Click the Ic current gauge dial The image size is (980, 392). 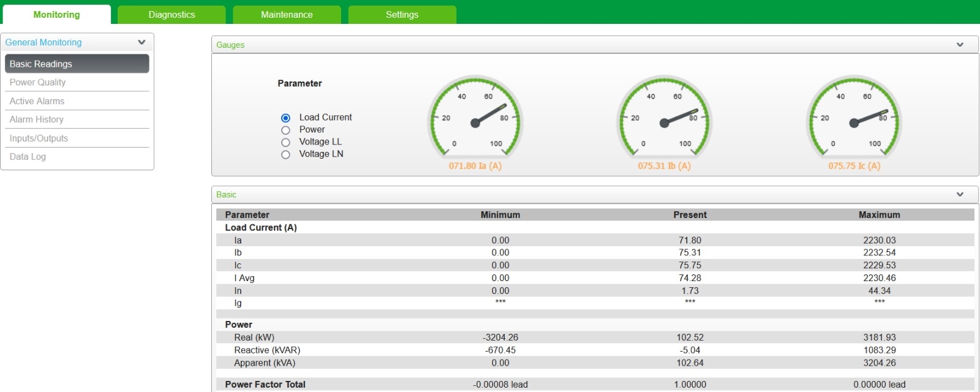tap(854, 119)
